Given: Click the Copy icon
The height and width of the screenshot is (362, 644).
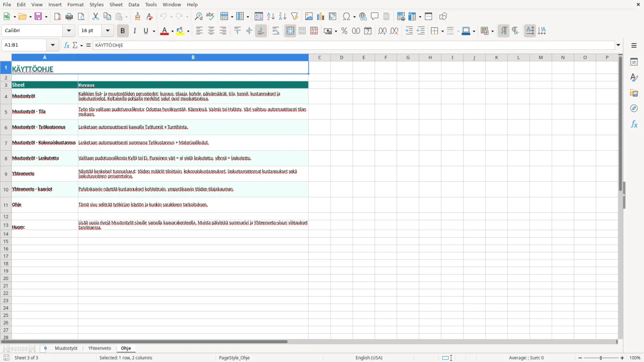Looking at the screenshot, I should click(x=107, y=17).
